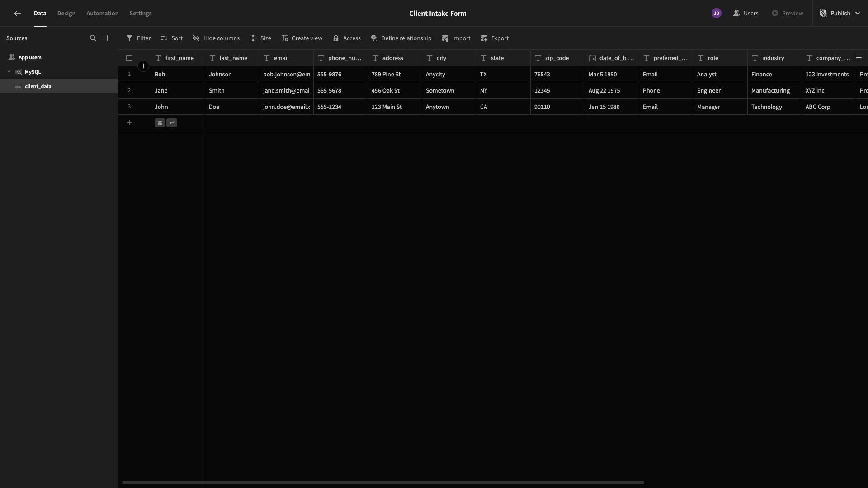Click Define relationship
Image resolution: width=868 pixels, height=488 pixels.
(x=401, y=38)
